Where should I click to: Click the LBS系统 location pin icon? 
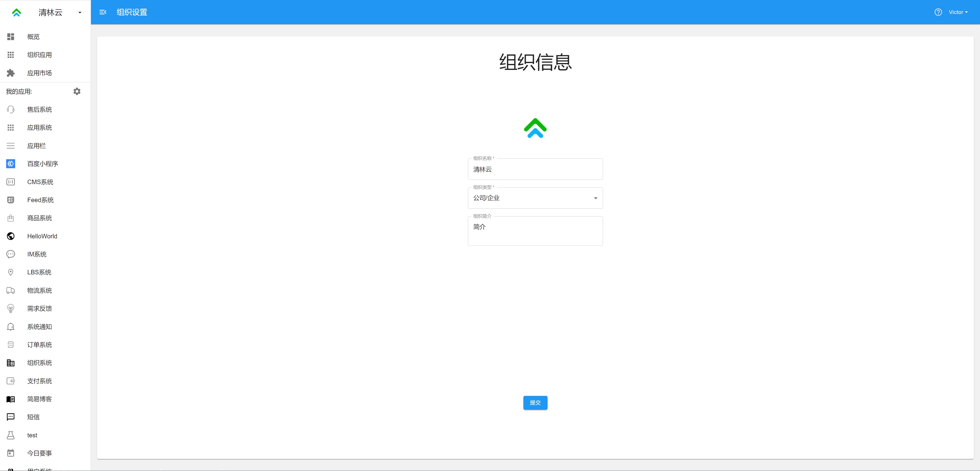tap(11, 272)
